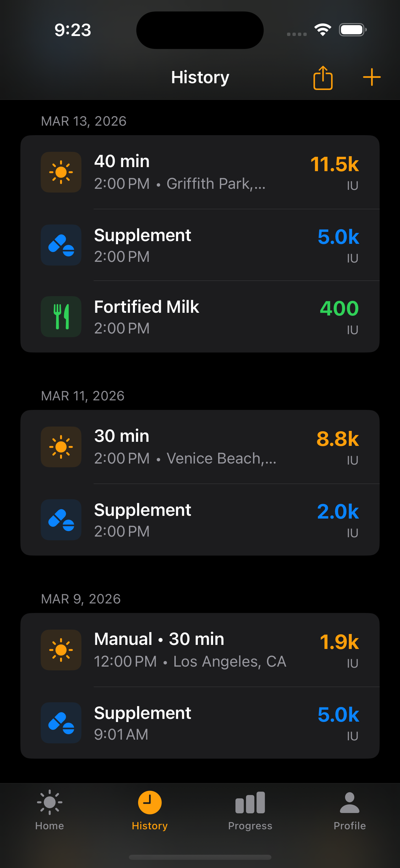This screenshot has width=400, height=868.
Task: Tap the 11.5k IU value
Action: pyautogui.click(x=335, y=165)
